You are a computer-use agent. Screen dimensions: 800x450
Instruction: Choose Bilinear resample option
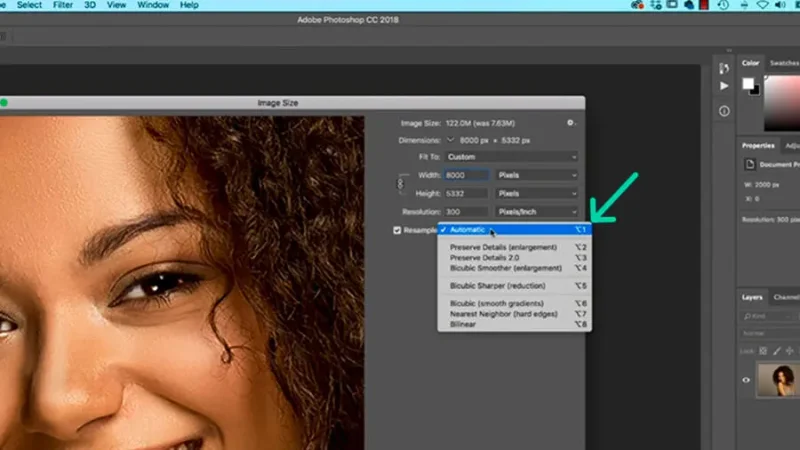pyautogui.click(x=514, y=324)
